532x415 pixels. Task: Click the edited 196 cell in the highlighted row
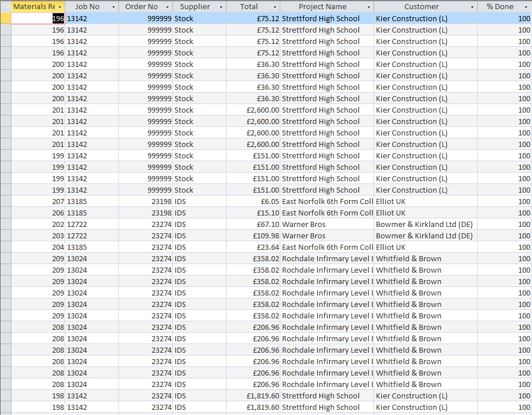38,19
